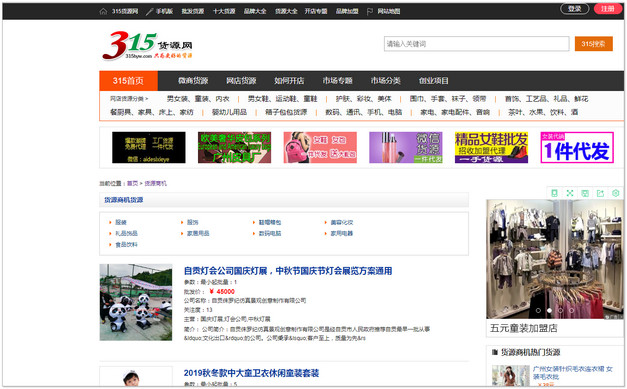The width and height of the screenshot is (627, 389).
Task: Open 批发货源 top bar link
Action: click(x=193, y=11)
